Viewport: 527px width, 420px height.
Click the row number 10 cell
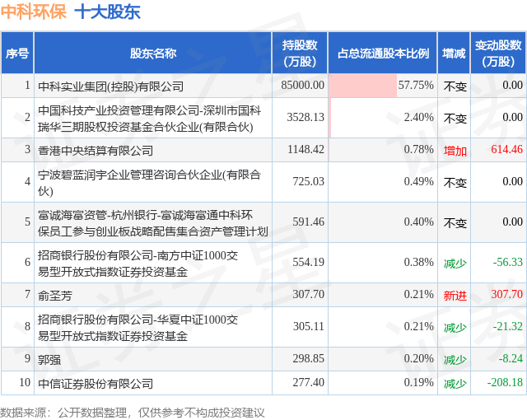click(x=17, y=383)
